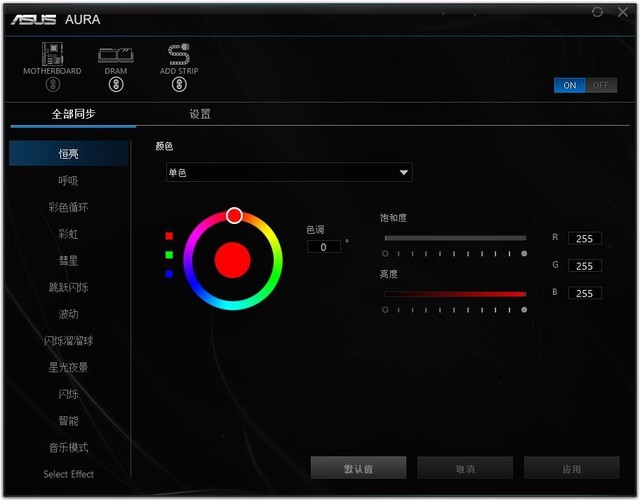
Task: Select the Motherboard device icon
Action: [52, 54]
